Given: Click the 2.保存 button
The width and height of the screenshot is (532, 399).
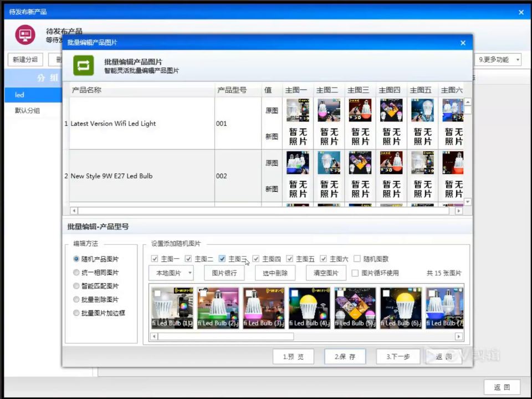Looking at the screenshot, I should click(345, 356).
